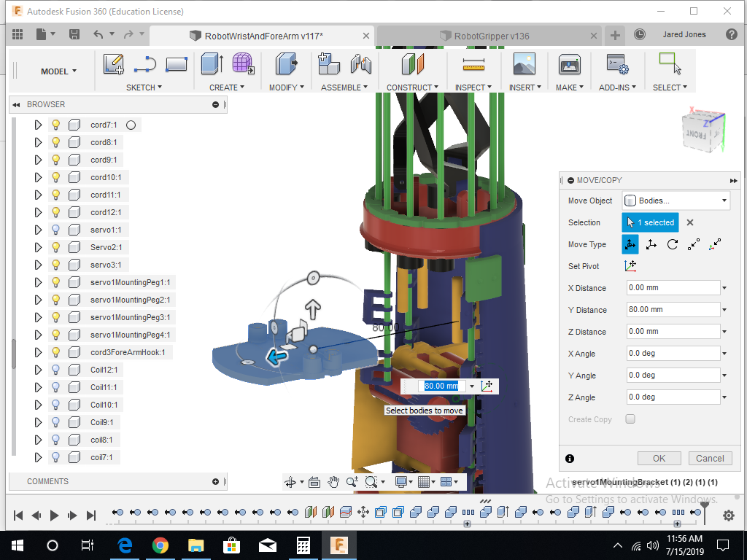The image size is (747, 560).
Task: Open the MODEL workspace dropdown
Action: click(58, 71)
